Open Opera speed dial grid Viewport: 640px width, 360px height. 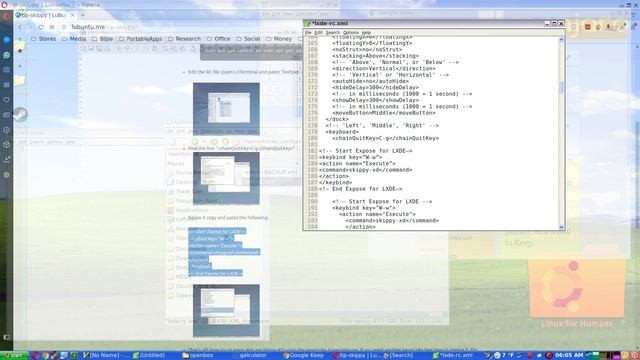point(52,27)
